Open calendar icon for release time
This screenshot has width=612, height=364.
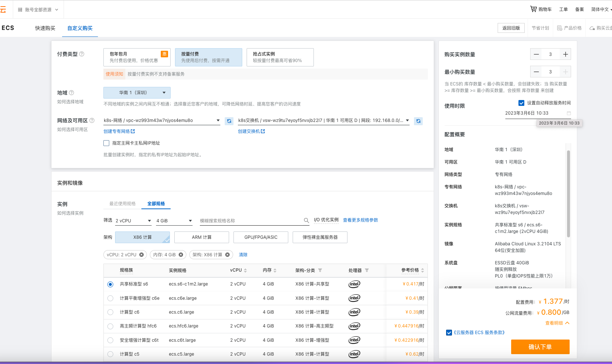(x=569, y=113)
